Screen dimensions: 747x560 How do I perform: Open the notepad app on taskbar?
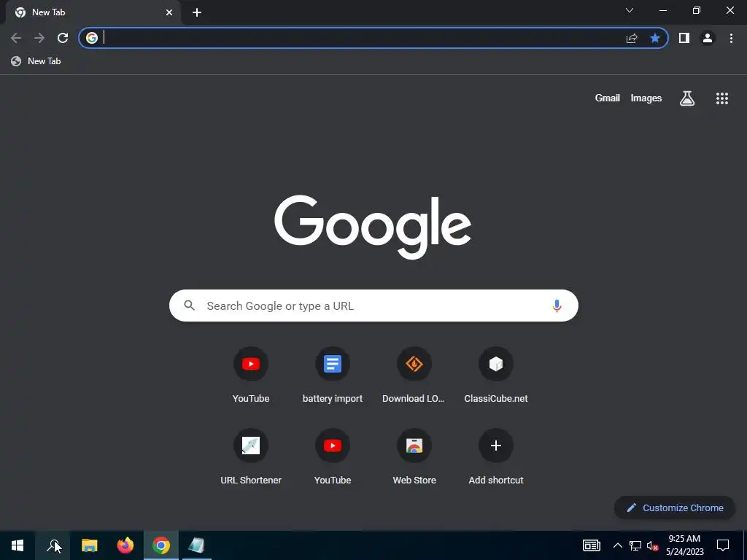(196, 545)
